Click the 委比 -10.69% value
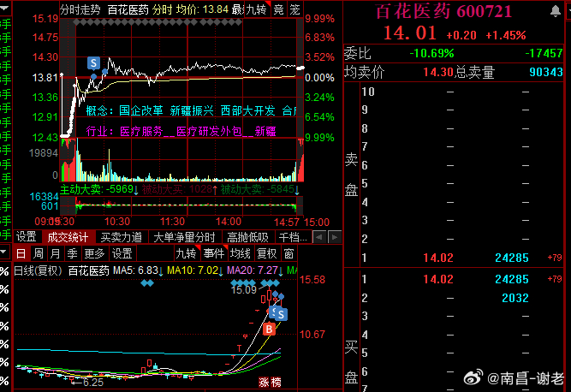 point(432,54)
